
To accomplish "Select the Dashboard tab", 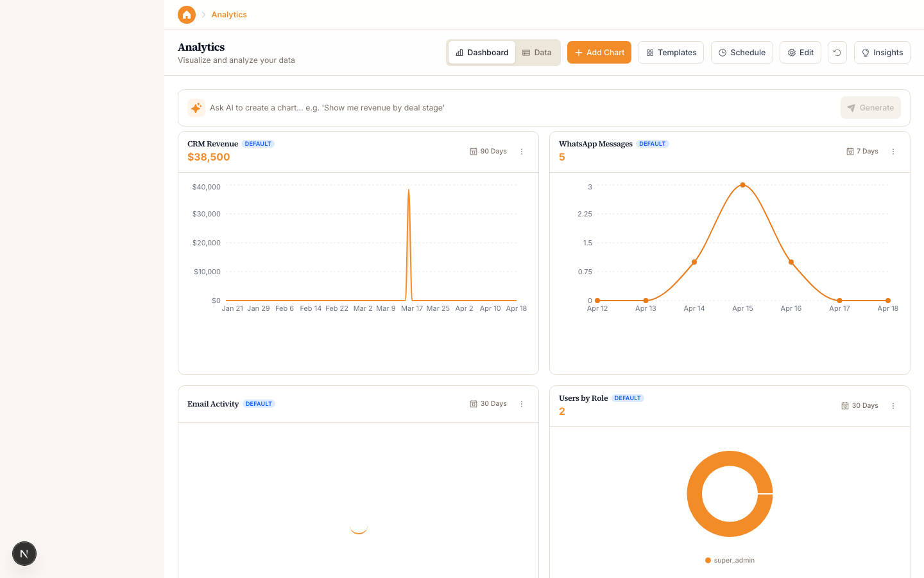I will pos(483,52).
